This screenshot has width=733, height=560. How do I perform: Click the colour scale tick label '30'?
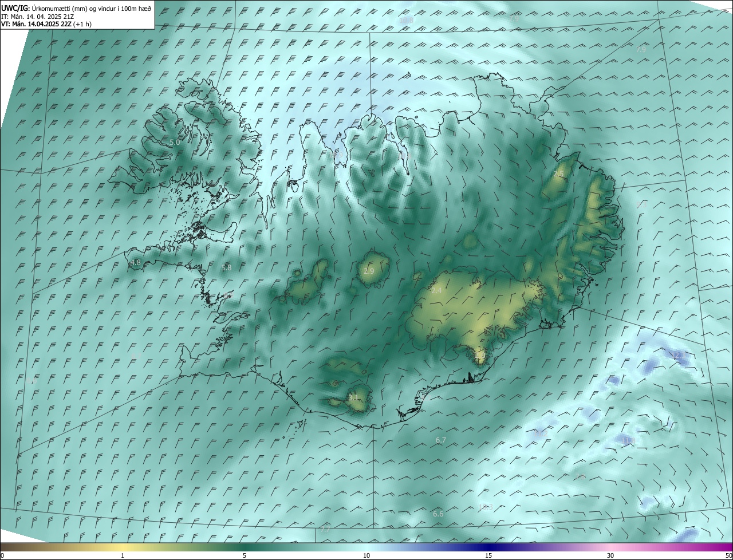tap(610, 555)
